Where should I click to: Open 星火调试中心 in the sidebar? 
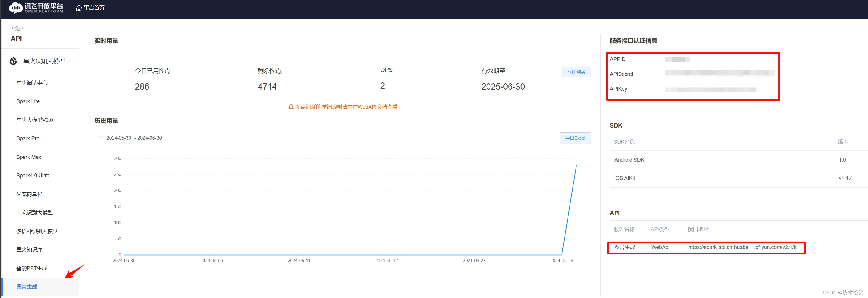(x=32, y=83)
